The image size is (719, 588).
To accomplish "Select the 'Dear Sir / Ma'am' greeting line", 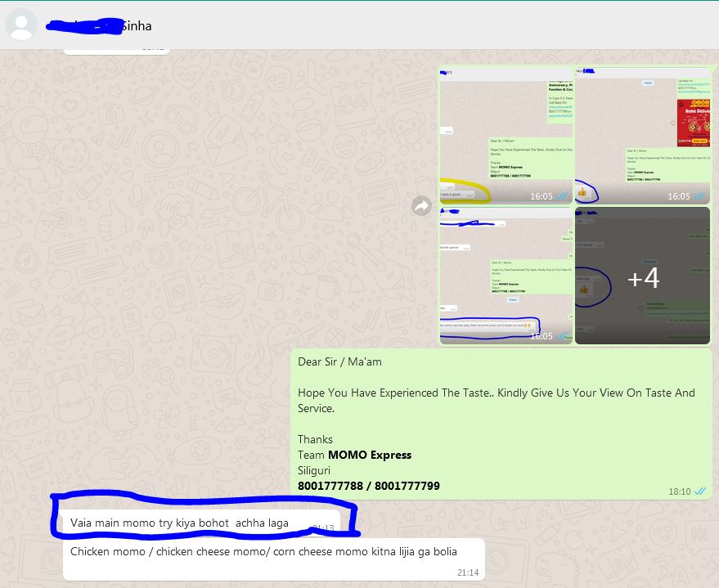I will tap(339, 361).
